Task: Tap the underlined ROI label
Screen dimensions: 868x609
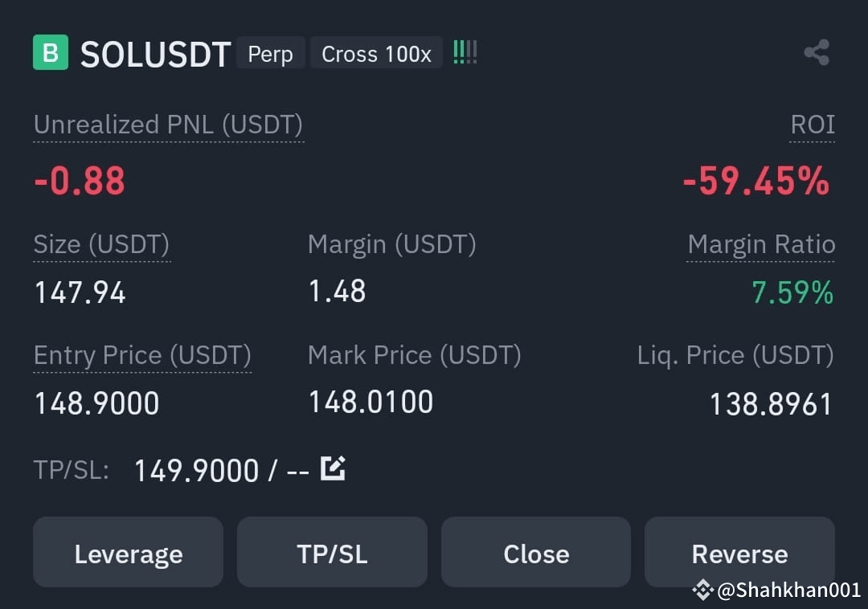Action: coord(812,125)
